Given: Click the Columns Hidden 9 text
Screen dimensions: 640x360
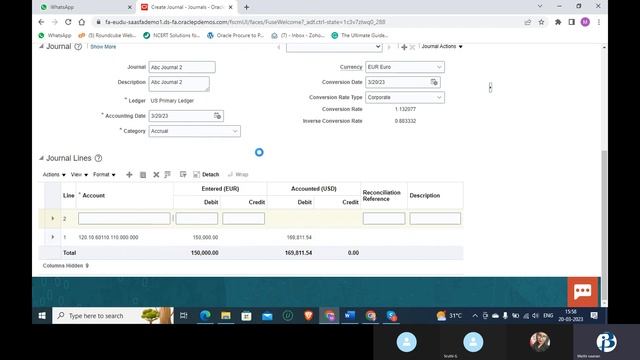Looking at the screenshot, I should pyautogui.click(x=65, y=266).
